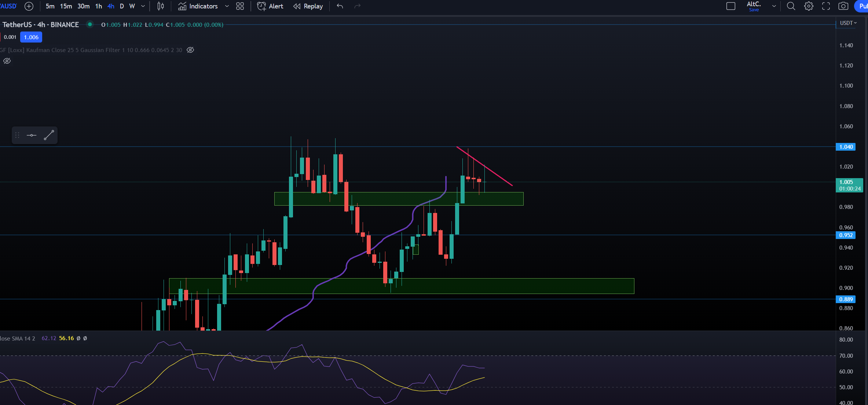The width and height of the screenshot is (868, 405).
Task: Select the upper green support zone rectangle
Action: coord(399,199)
